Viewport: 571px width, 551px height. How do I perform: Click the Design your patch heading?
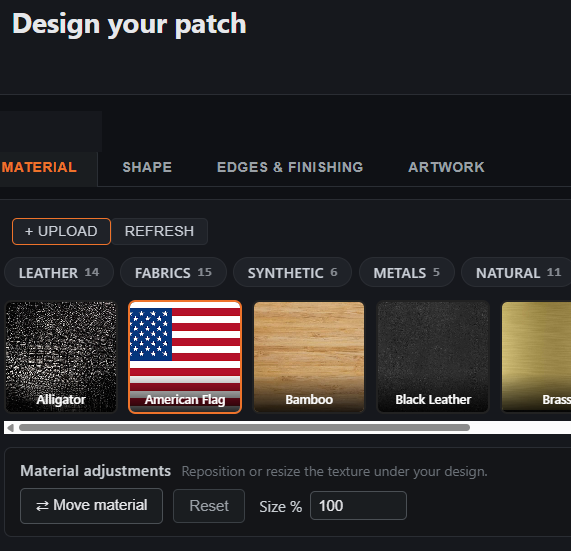tap(129, 24)
